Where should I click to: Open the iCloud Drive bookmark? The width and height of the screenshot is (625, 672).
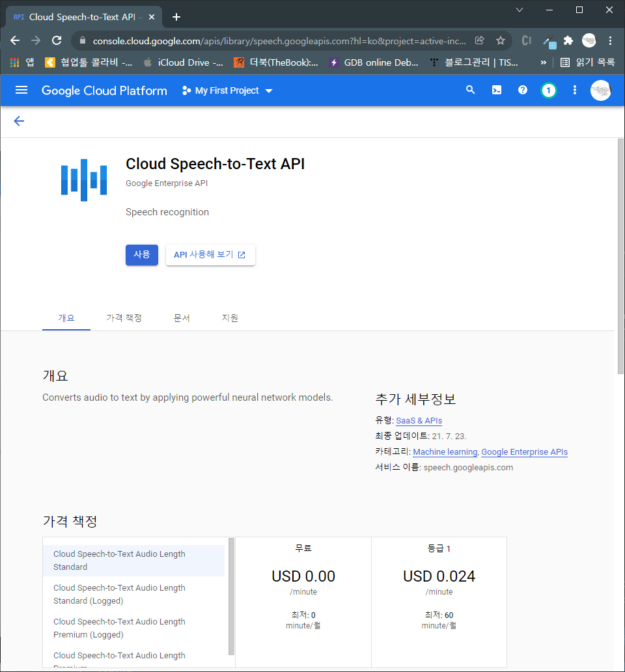183,62
